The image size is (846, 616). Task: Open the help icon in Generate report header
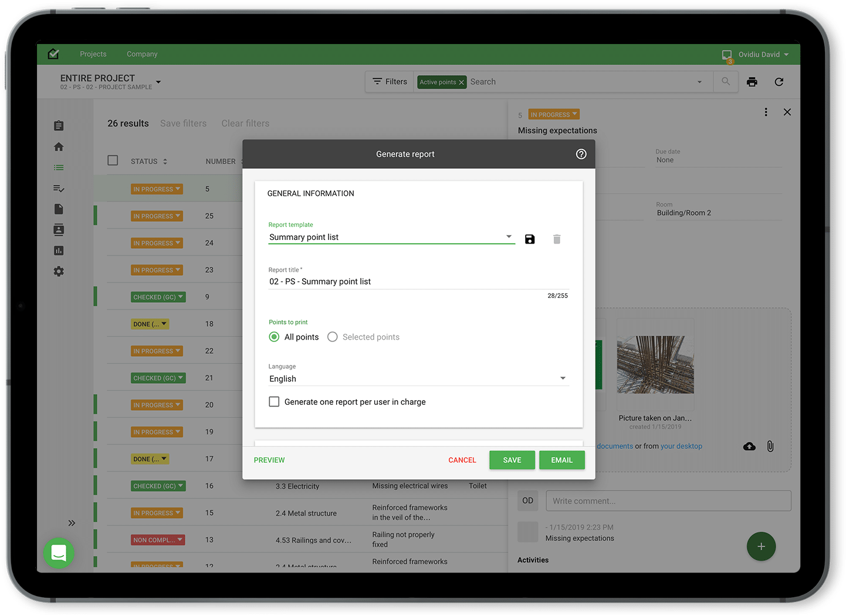tap(581, 154)
